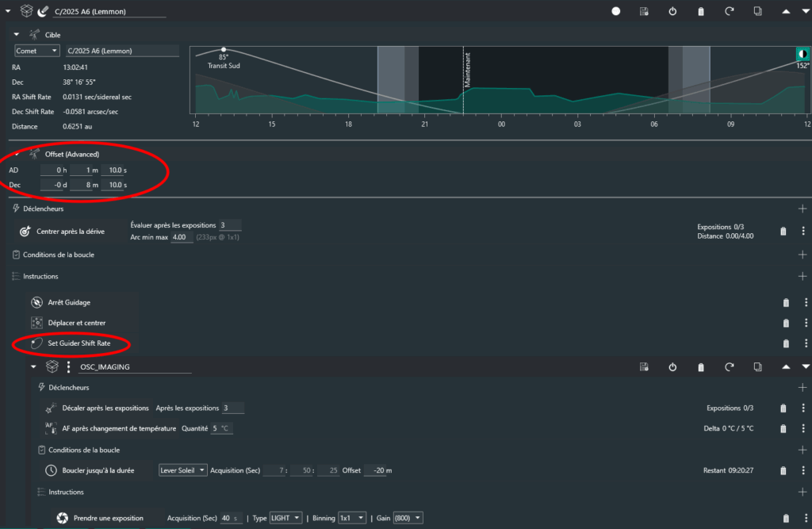Delete the C/2025 A6 (Lemmon) target container

click(x=701, y=12)
